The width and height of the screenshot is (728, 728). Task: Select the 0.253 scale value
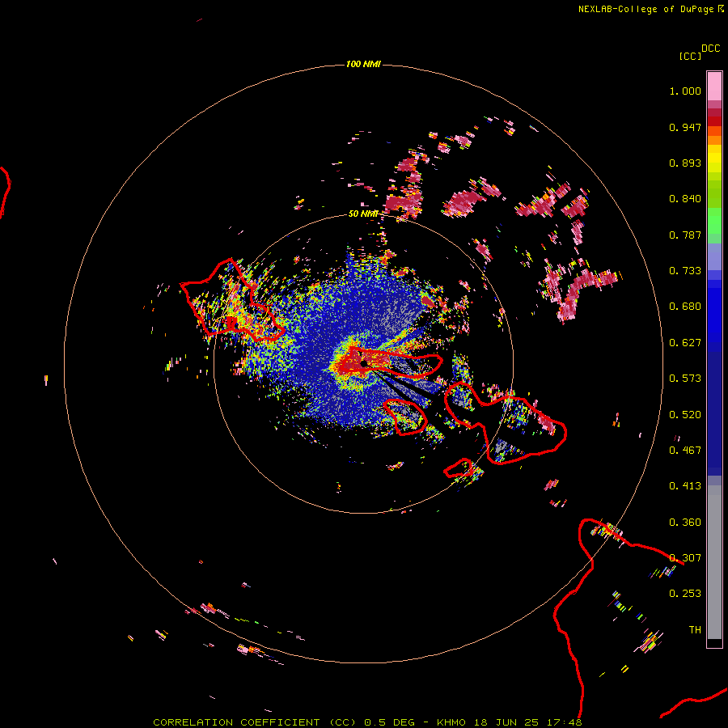(685, 594)
